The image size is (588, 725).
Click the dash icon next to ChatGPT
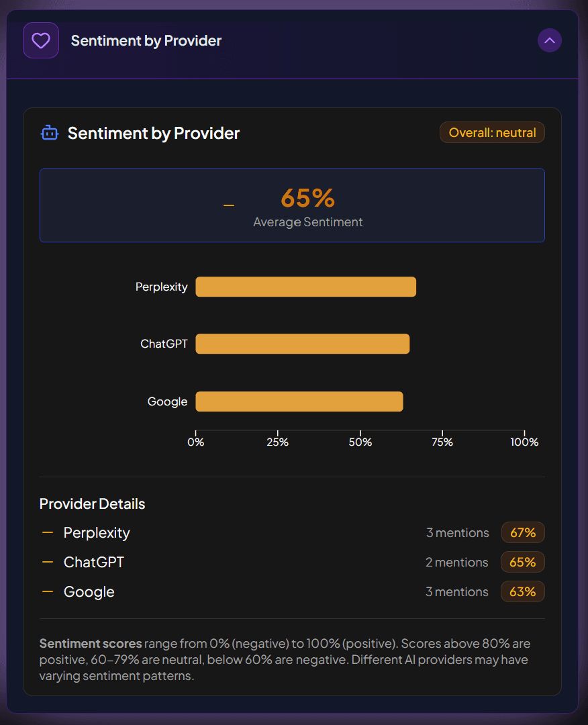click(x=48, y=562)
